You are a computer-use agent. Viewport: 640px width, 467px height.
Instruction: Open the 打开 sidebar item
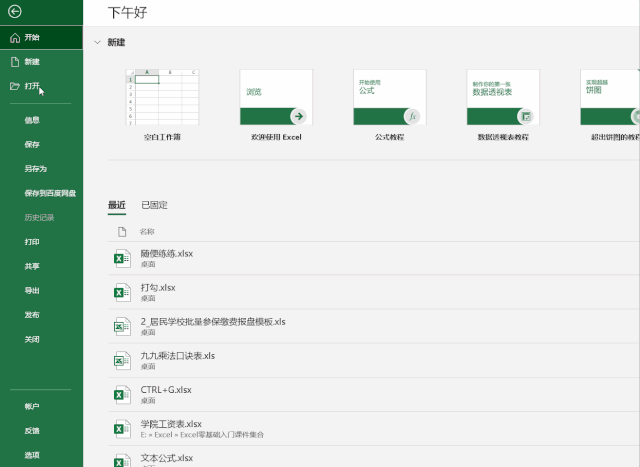click(41, 86)
